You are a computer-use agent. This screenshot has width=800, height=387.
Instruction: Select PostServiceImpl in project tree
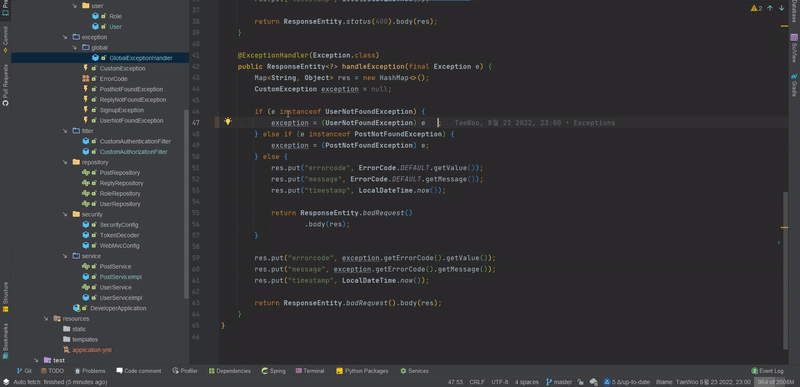120,277
